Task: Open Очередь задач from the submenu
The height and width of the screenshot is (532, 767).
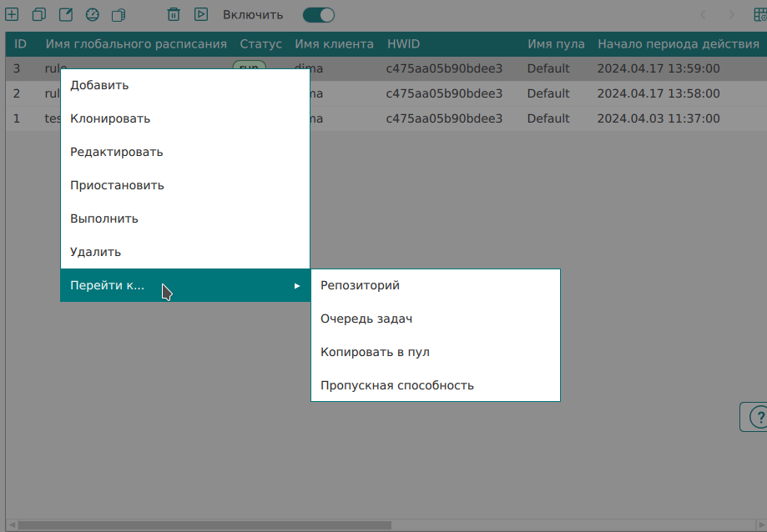Action: (366, 319)
